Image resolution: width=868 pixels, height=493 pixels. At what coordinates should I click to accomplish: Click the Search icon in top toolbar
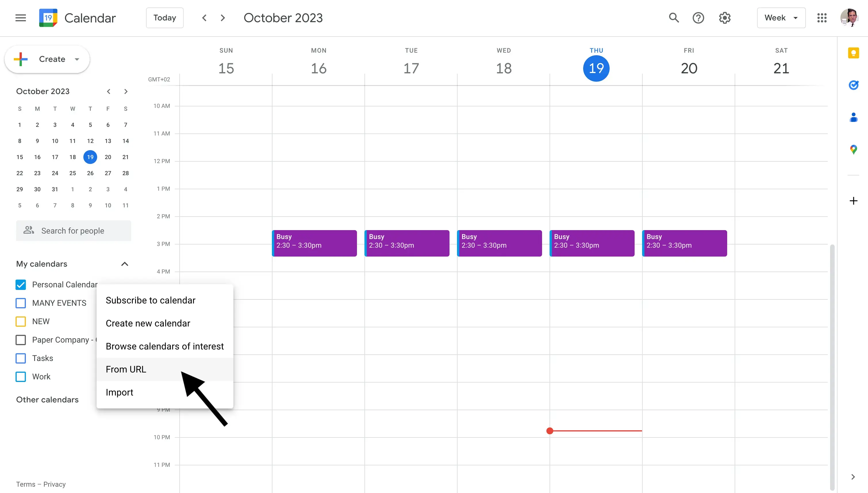coord(674,17)
